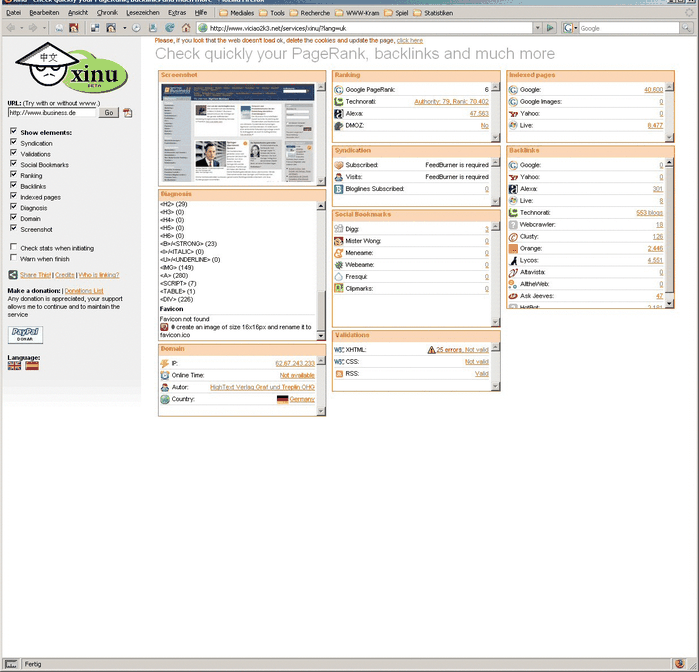The width and height of the screenshot is (699, 672).
Task: Click scroll down arrow in Backlinks panel
Action: click(x=669, y=303)
